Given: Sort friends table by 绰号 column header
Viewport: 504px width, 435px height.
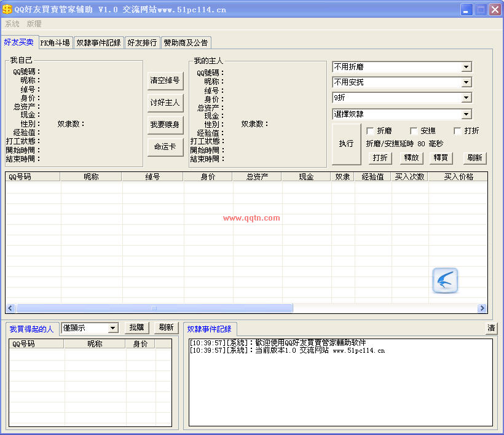Looking at the screenshot, I should tap(152, 177).
